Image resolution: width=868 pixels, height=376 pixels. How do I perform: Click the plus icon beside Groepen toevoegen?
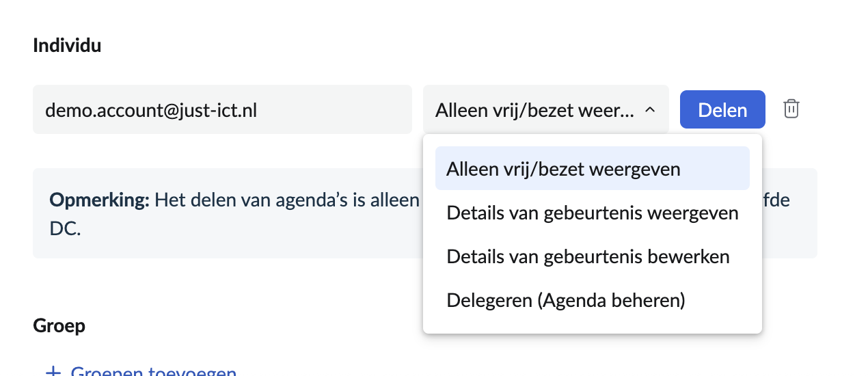pos(53,373)
